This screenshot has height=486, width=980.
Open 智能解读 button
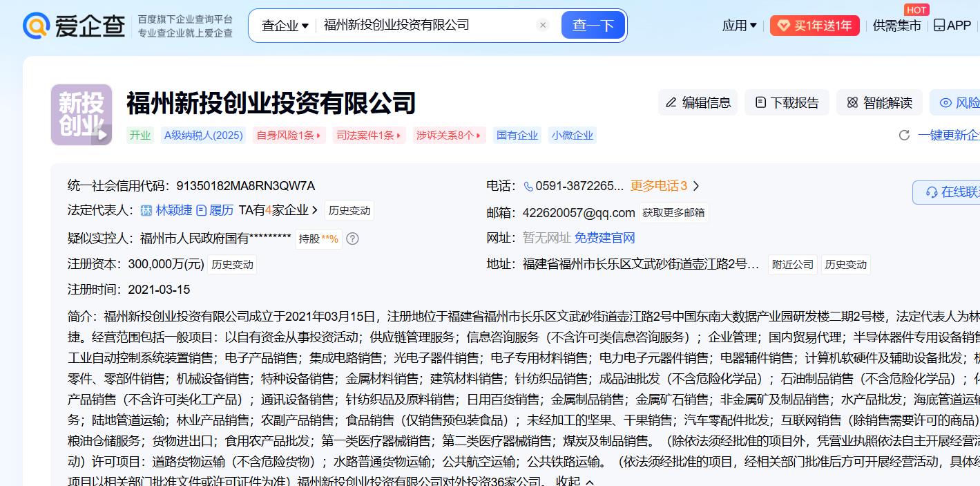[x=879, y=102]
